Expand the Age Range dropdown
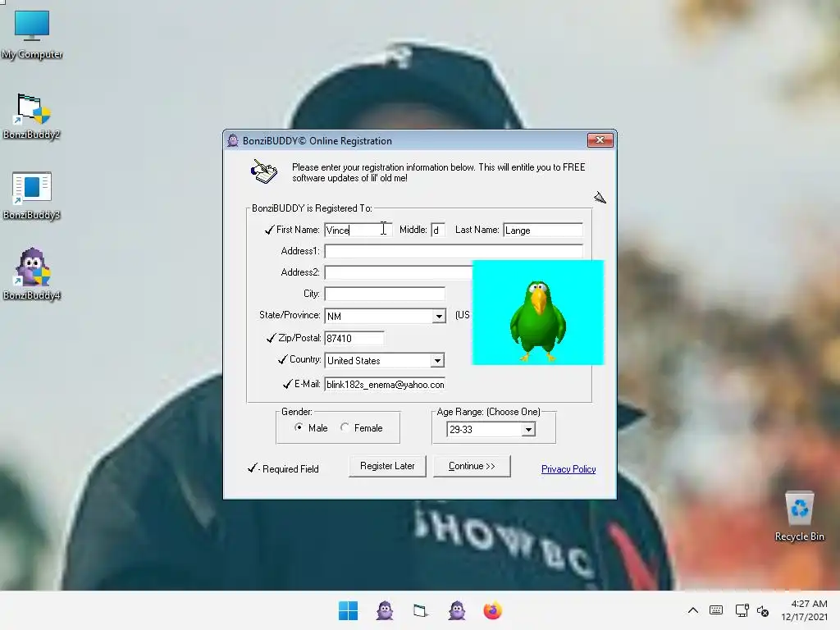Screen dimensions: 840x630 coord(528,430)
